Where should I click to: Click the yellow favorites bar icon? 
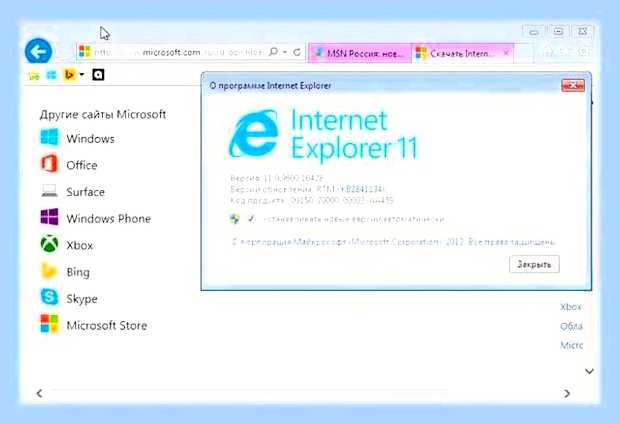pos(34,75)
